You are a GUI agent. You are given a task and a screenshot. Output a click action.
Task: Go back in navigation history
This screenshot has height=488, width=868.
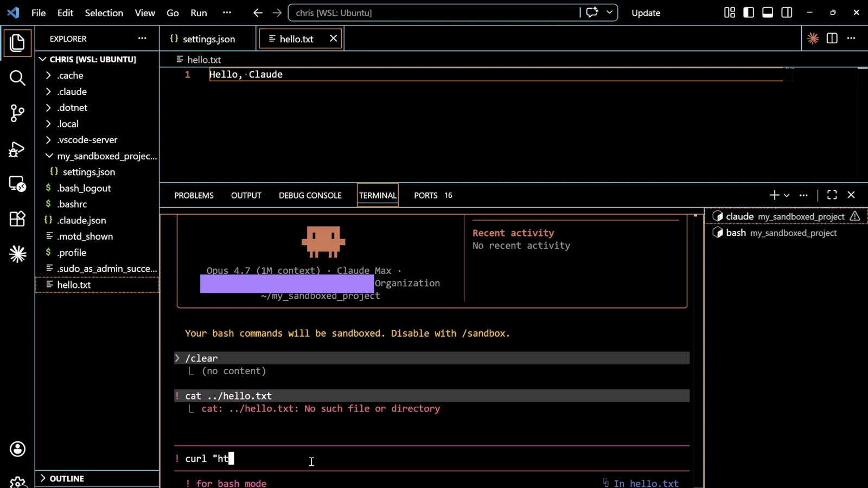[x=258, y=12]
